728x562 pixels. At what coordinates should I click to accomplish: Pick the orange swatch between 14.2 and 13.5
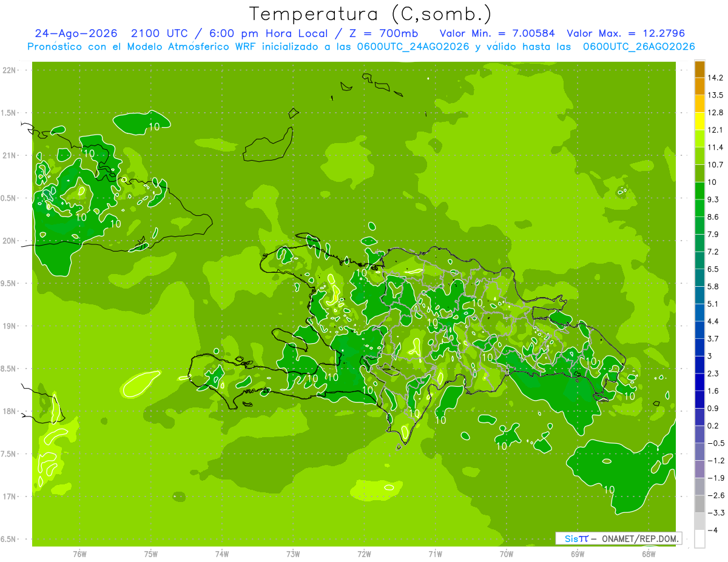(x=699, y=87)
